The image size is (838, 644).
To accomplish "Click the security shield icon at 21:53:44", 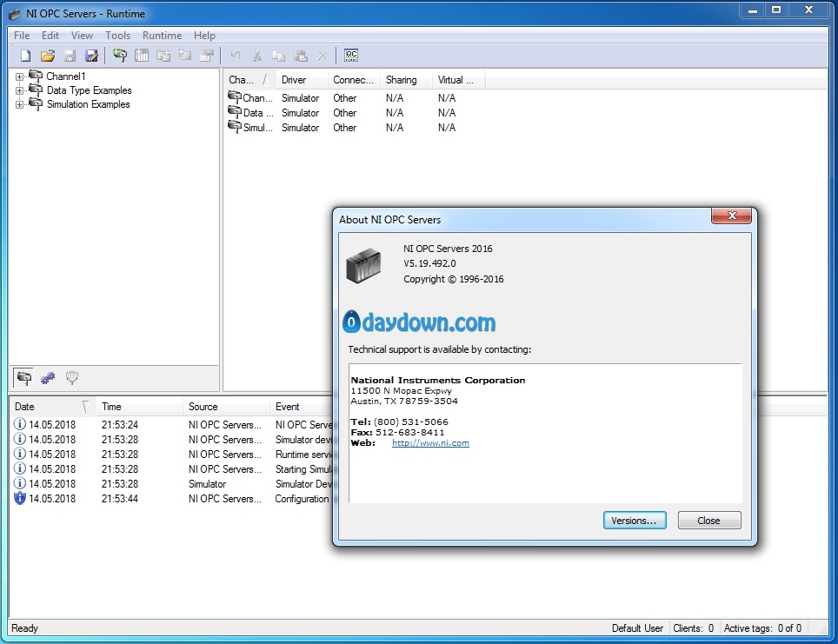I will point(20,498).
